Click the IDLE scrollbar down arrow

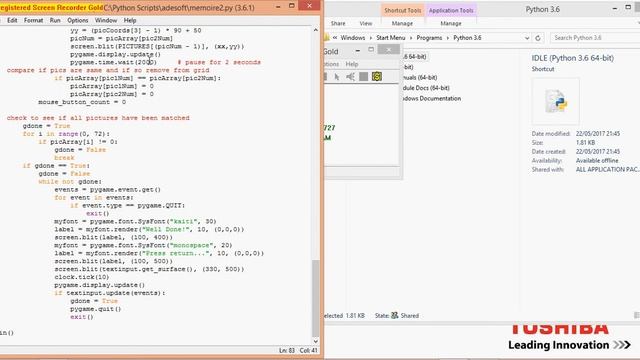click(x=316, y=341)
